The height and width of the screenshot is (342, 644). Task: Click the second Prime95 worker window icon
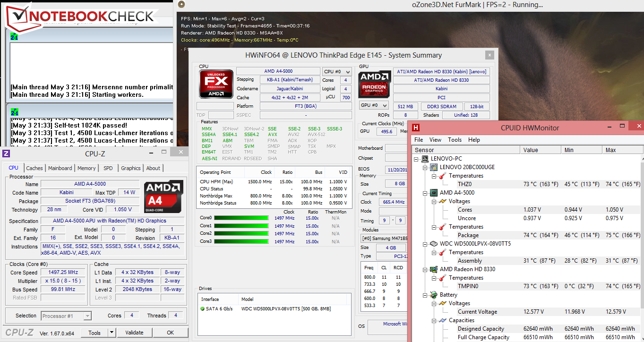[14, 112]
